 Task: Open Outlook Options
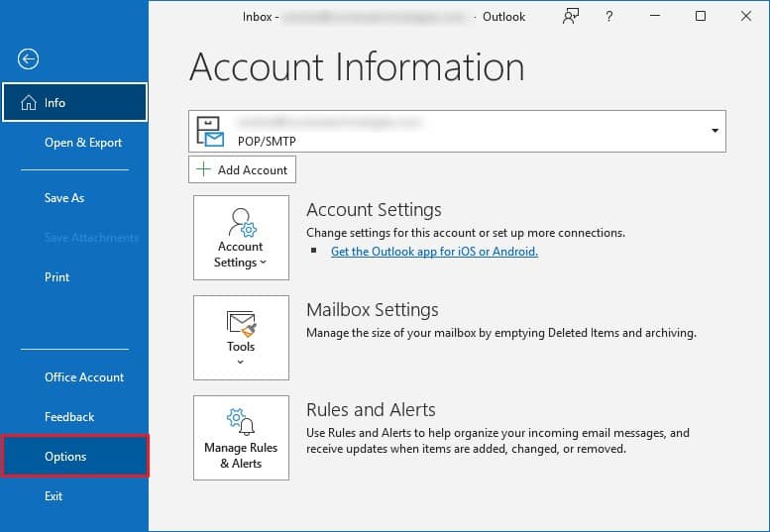coord(74,457)
